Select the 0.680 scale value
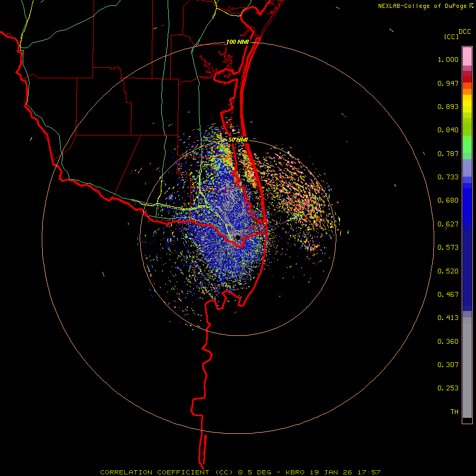This screenshot has width=476, height=476. pyautogui.click(x=448, y=200)
